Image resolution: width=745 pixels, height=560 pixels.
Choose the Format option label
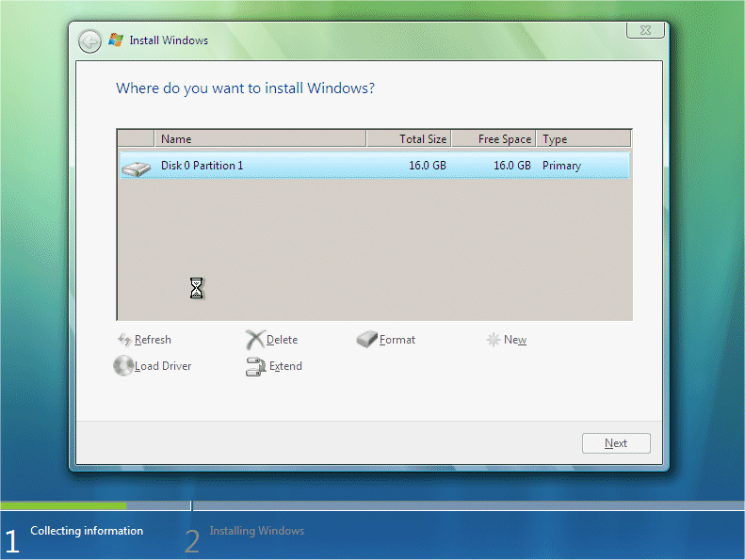(x=397, y=340)
